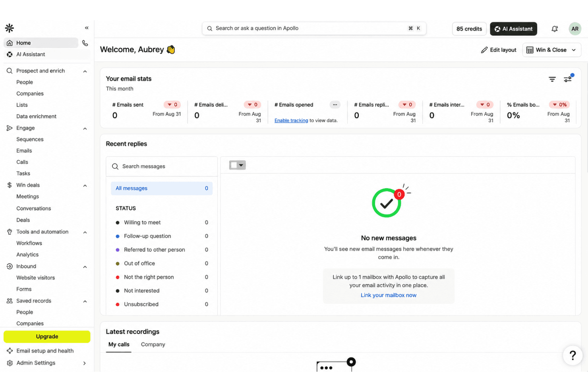
Task: Collapse the Win deals section chevron
Action: 85,185
